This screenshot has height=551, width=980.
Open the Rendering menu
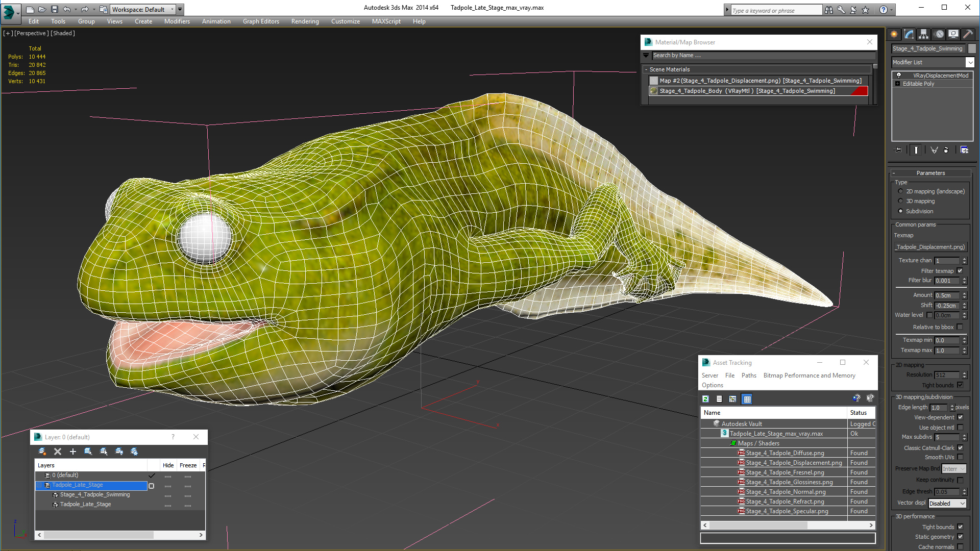click(305, 21)
